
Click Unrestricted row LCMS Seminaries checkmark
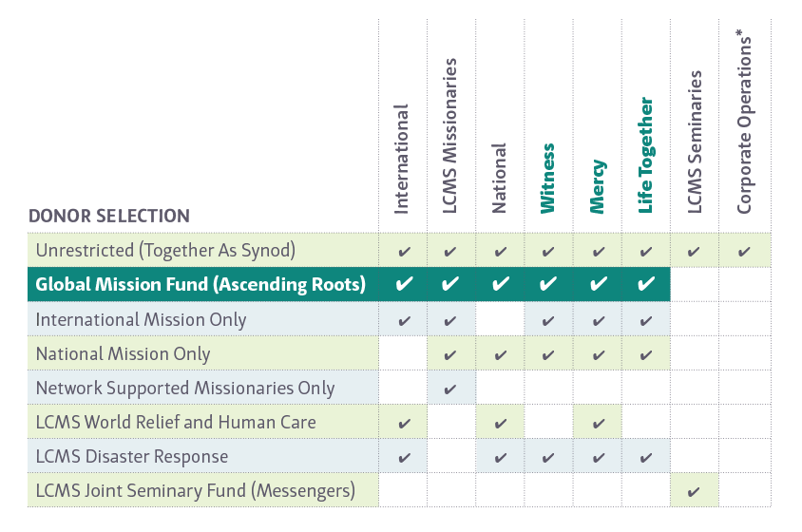tap(695, 252)
